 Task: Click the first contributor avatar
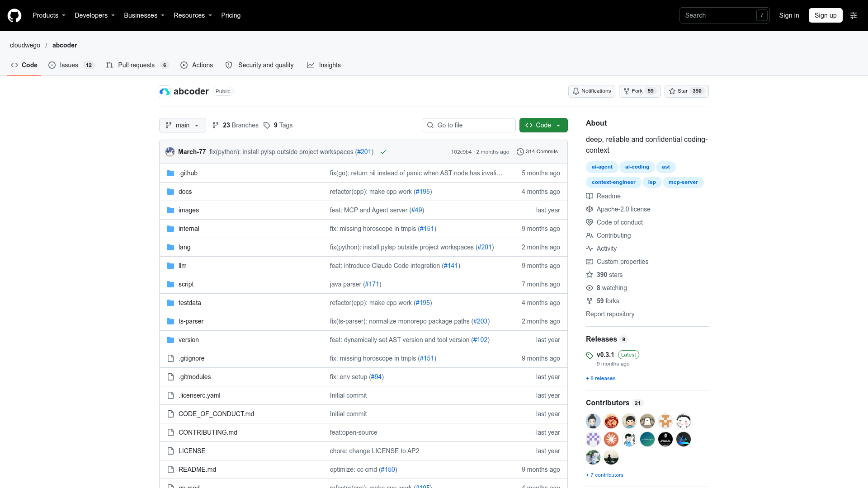[593, 421]
